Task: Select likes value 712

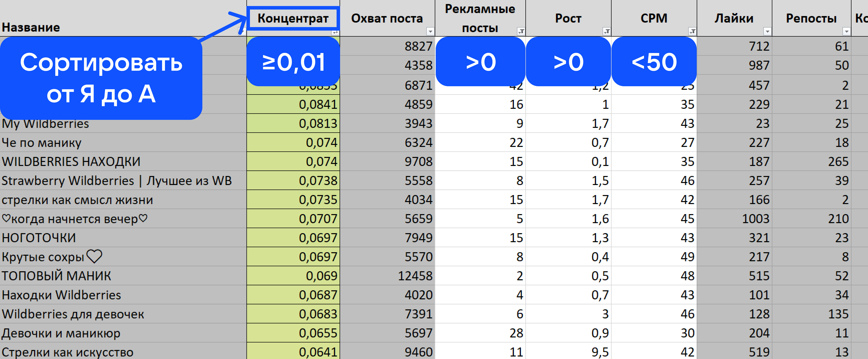Action: 734,46
